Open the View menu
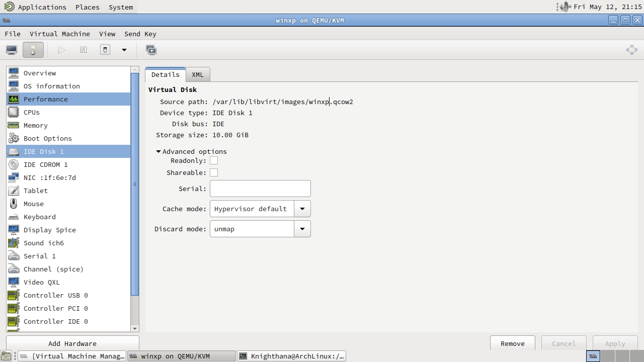This screenshot has width=644, height=362. click(107, 34)
